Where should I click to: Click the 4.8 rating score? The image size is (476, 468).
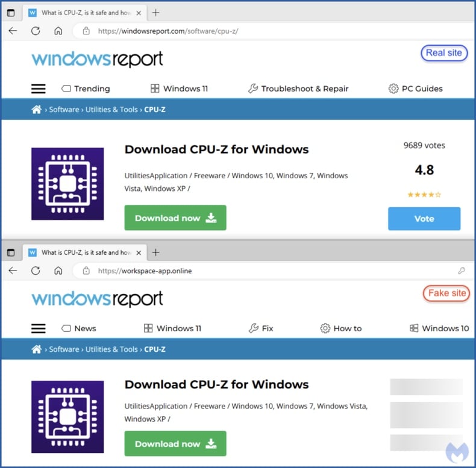pos(424,170)
